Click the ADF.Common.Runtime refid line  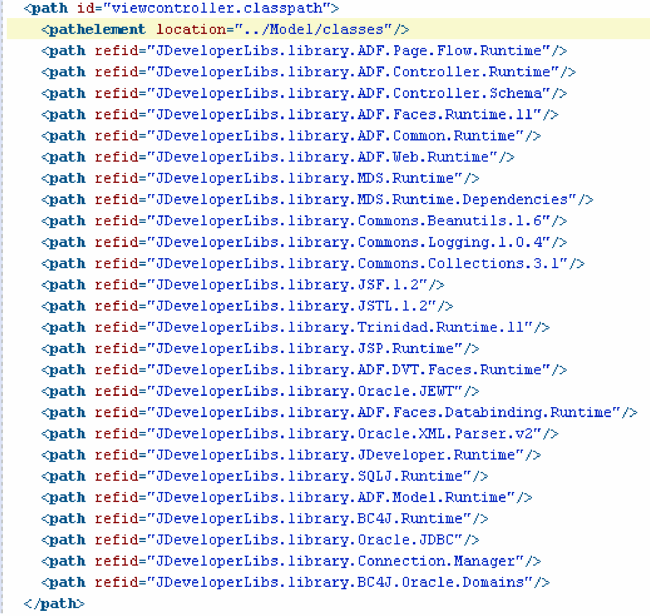point(291,136)
